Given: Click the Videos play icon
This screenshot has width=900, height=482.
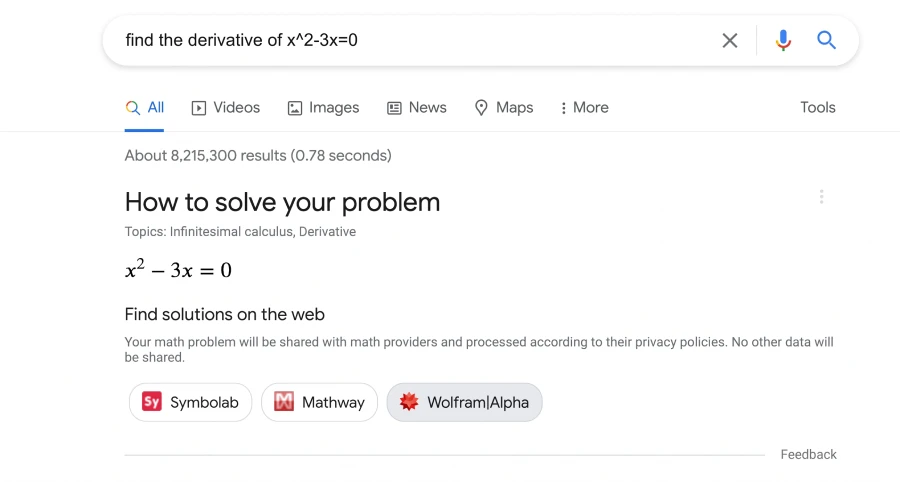Looking at the screenshot, I should click(199, 108).
